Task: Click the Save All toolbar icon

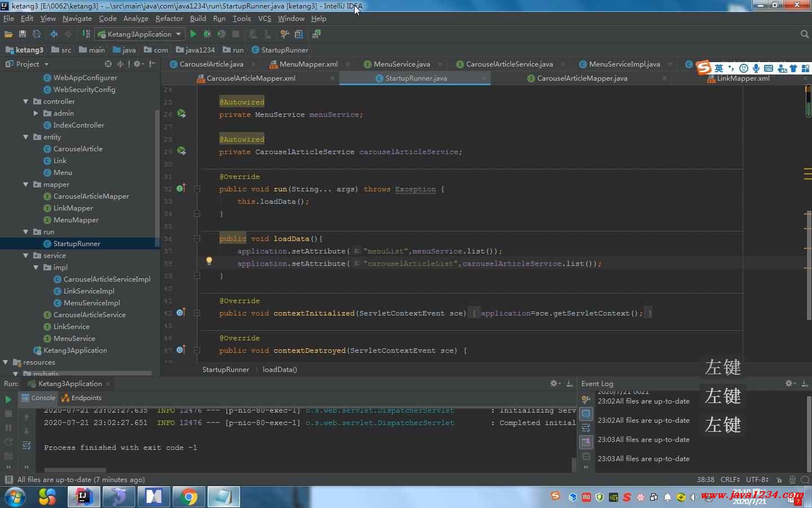Action: click(x=23, y=34)
